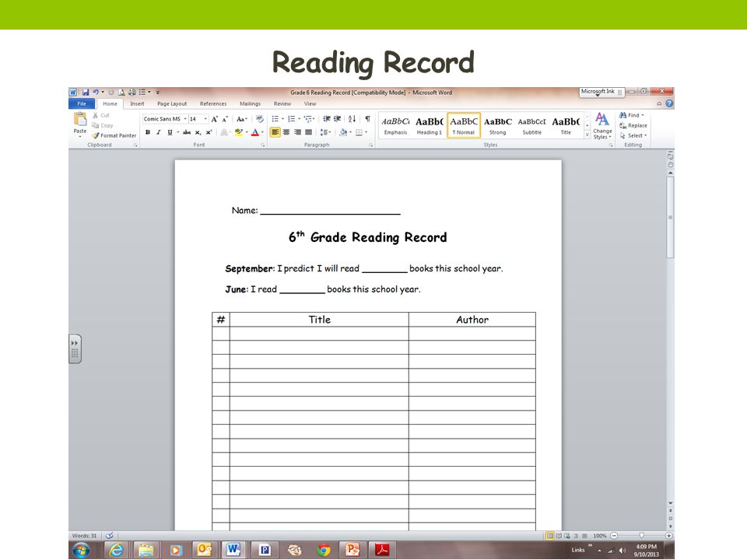Click the yellow text highlight color button
This screenshot has height=560, width=747.
click(x=239, y=132)
